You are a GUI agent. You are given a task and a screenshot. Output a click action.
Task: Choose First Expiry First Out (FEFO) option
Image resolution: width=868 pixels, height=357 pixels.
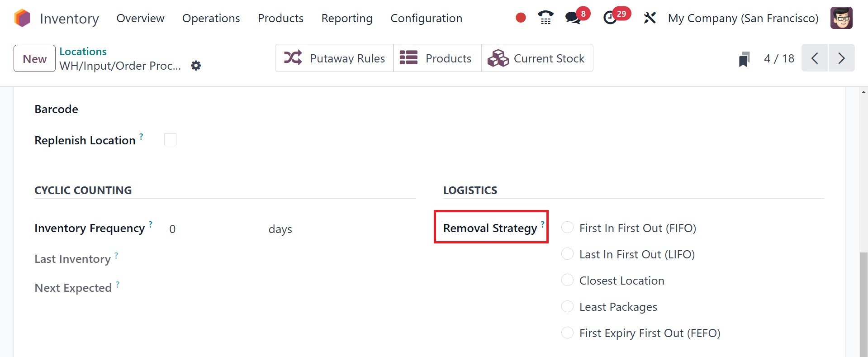(x=567, y=333)
